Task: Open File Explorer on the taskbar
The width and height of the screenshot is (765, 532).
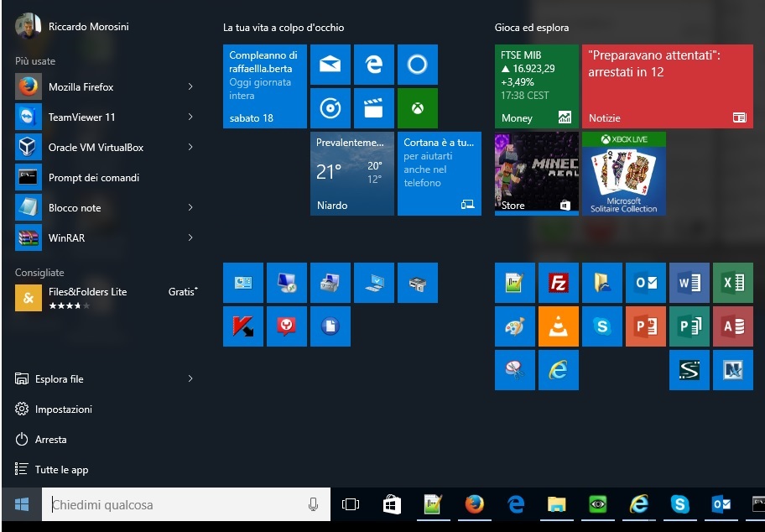Action: (556, 504)
